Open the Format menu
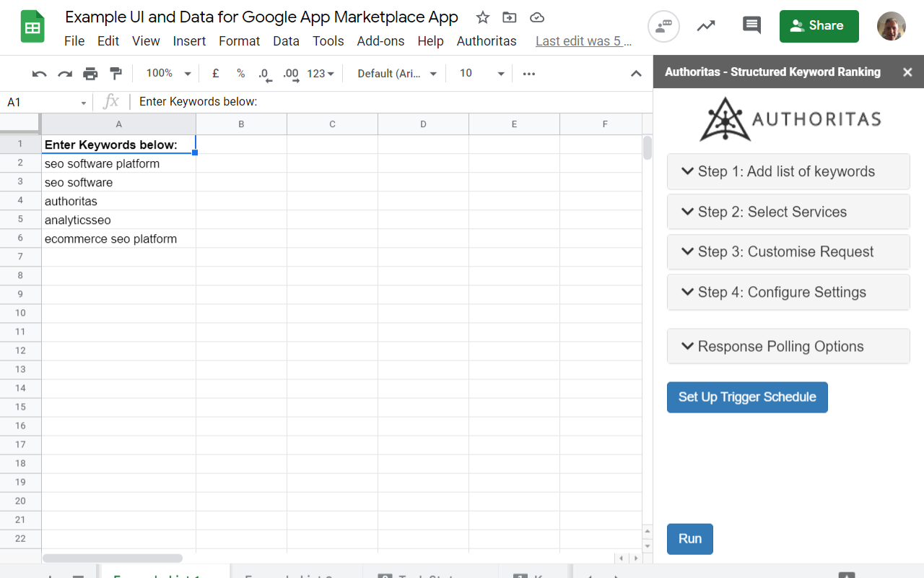The image size is (924, 578). click(240, 41)
